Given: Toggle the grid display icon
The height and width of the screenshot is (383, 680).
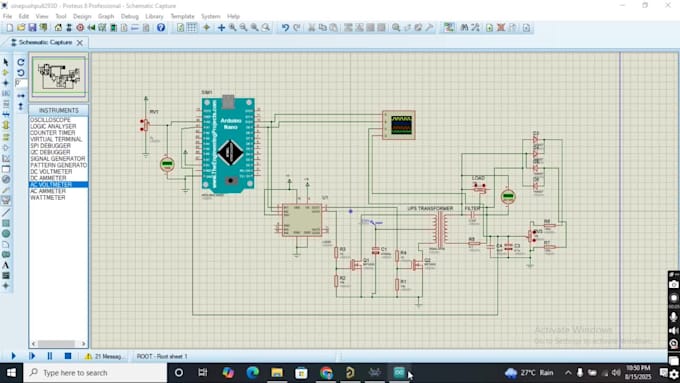Looking at the screenshot, I should tap(192, 28).
